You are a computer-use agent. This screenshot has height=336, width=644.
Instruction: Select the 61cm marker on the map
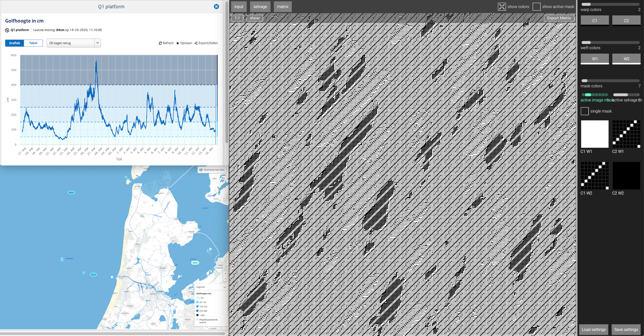(93, 275)
